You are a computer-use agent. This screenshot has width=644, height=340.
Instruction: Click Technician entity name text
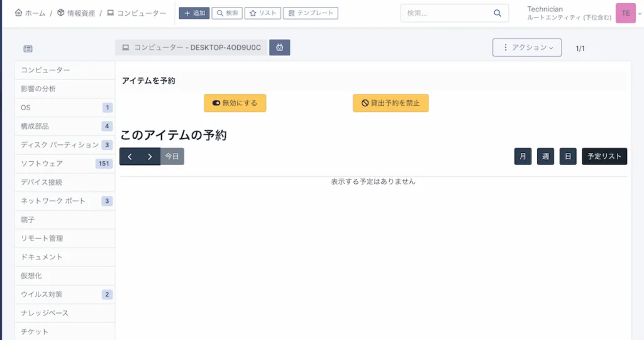click(x=545, y=9)
